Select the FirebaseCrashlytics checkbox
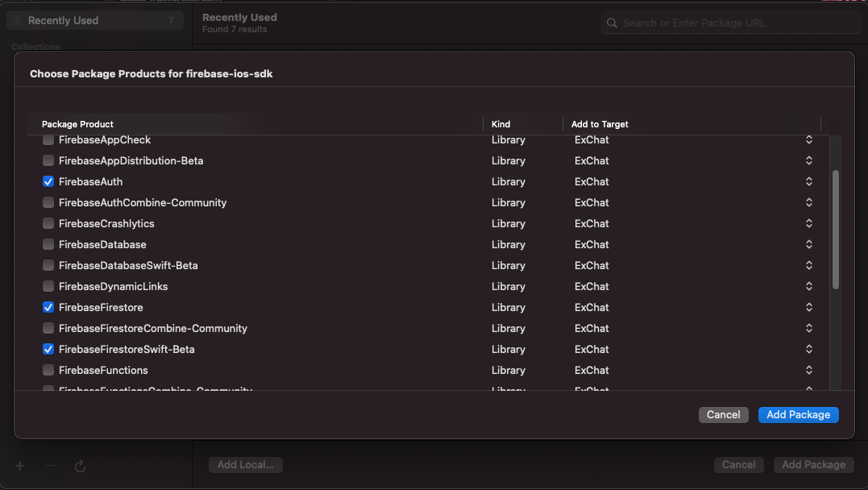This screenshot has height=490, width=868. [x=48, y=224]
